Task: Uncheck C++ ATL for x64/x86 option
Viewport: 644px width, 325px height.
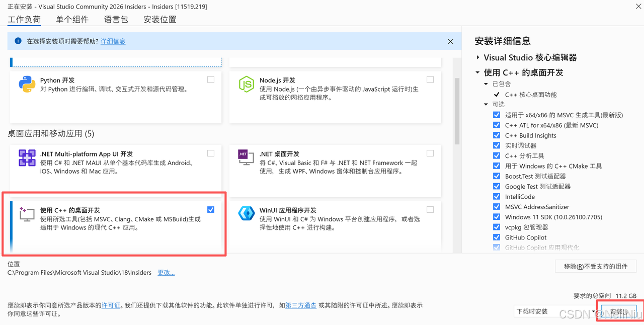Action: [x=497, y=125]
